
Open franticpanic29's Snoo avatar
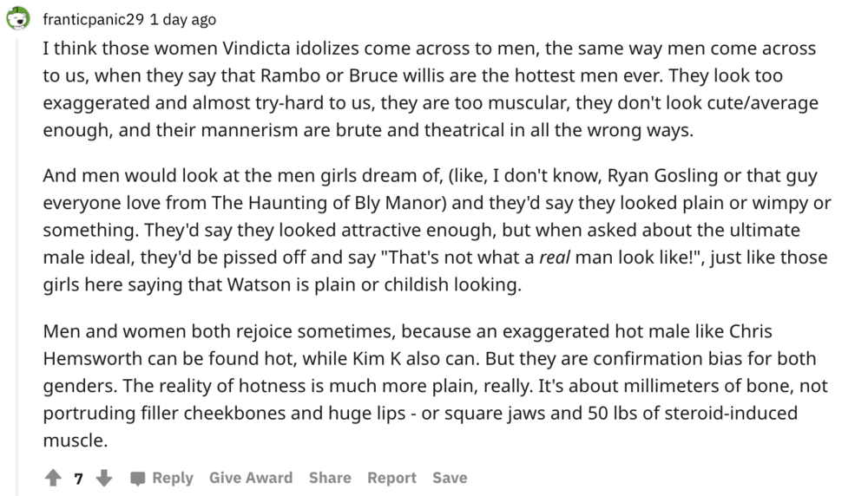click(17, 18)
